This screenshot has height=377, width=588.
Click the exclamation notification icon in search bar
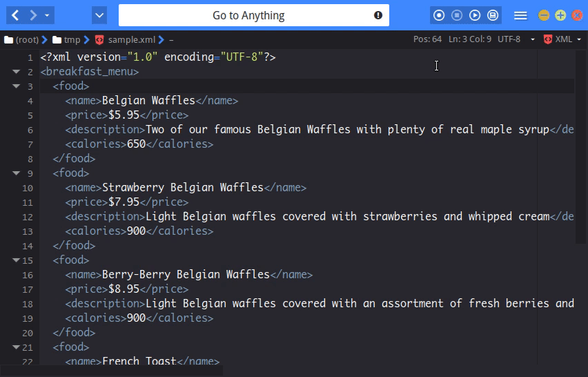[378, 15]
